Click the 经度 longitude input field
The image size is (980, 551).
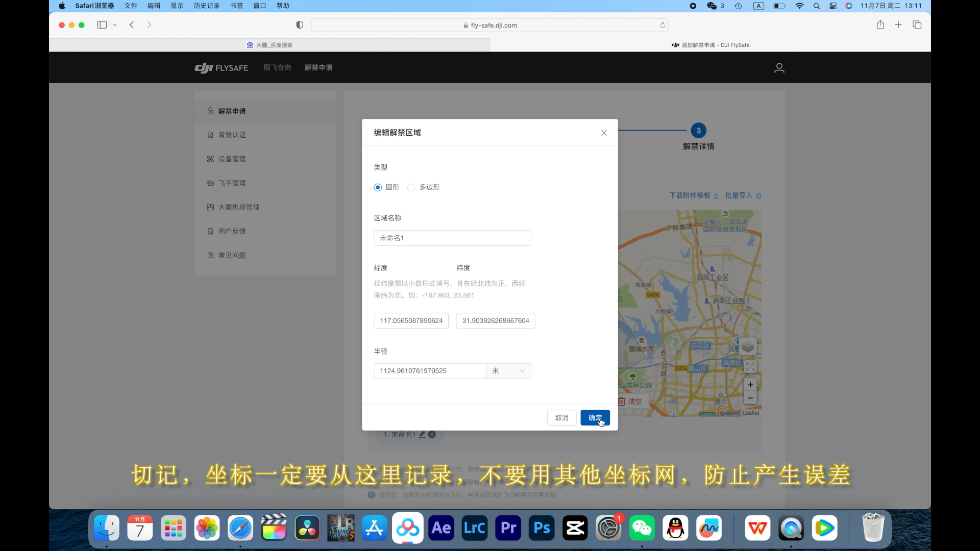[x=411, y=320]
